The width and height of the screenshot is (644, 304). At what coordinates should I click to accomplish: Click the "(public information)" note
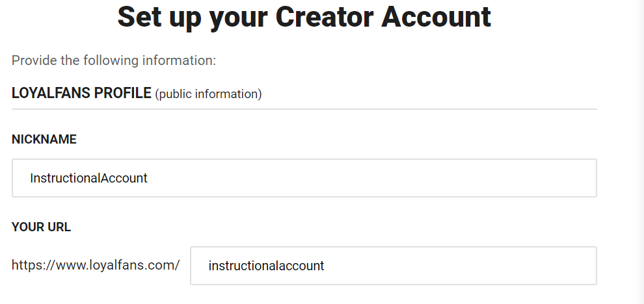tap(208, 94)
